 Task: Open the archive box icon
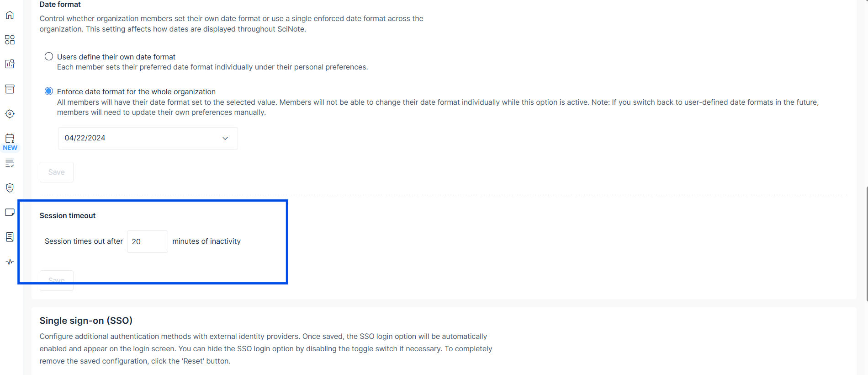[x=10, y=89]
